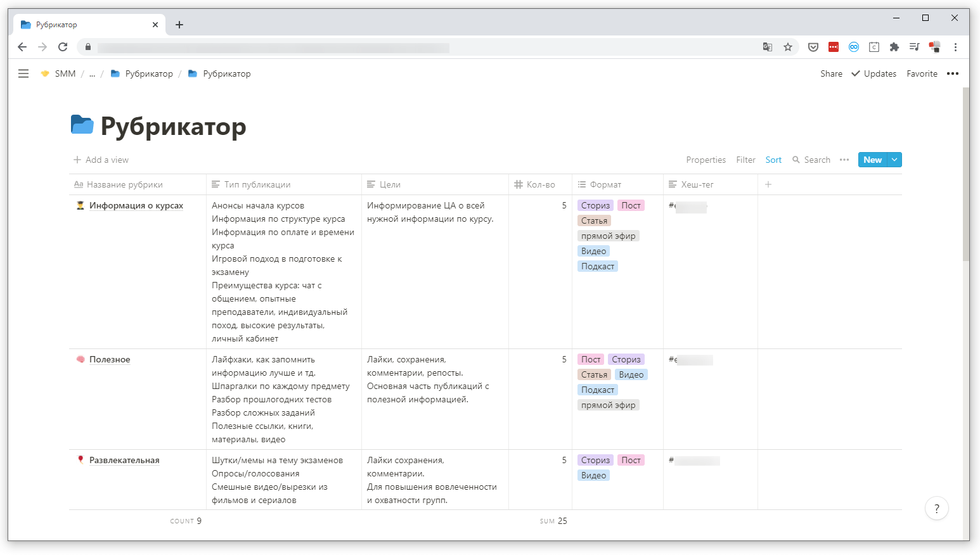Open the collapsed breadcrumb ellipsis

point(92,73)
